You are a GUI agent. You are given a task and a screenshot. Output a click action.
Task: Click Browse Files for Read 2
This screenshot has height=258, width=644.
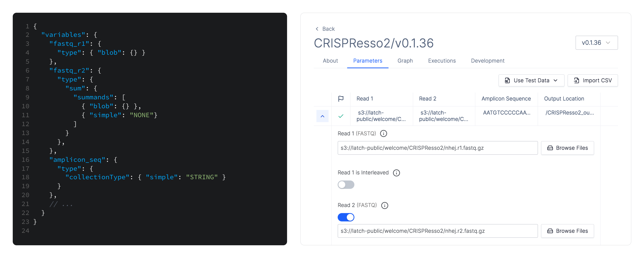[567, 231]
